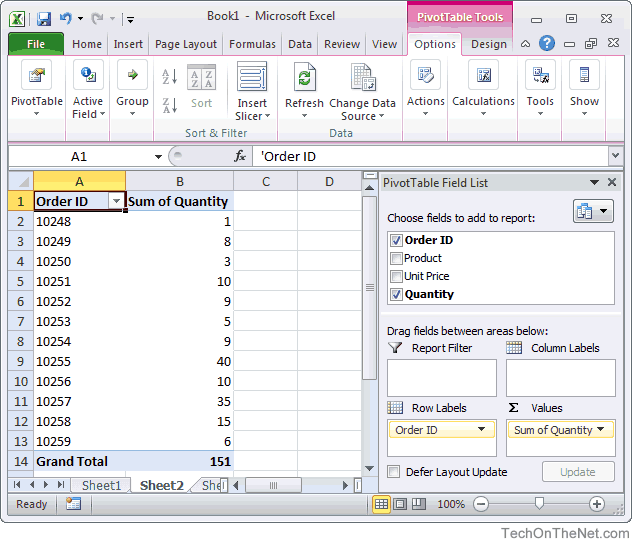Switch to Page Break Preview icon
Image resolution: width=632 pixels, height=548 pixels.
[x=419, y=504]
